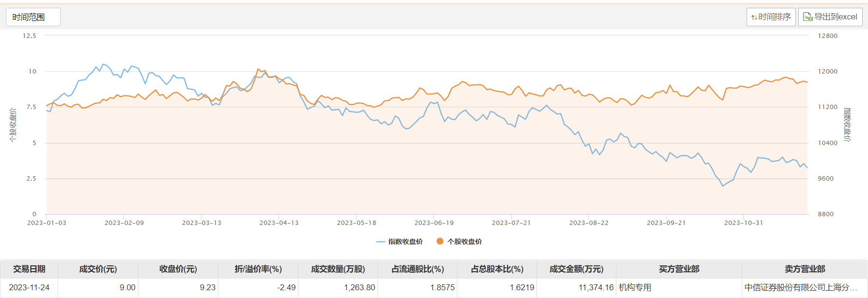868x298 pixels.
Task: Toggle the 指数收盘价 legend series
Action: tap(399, 242)
